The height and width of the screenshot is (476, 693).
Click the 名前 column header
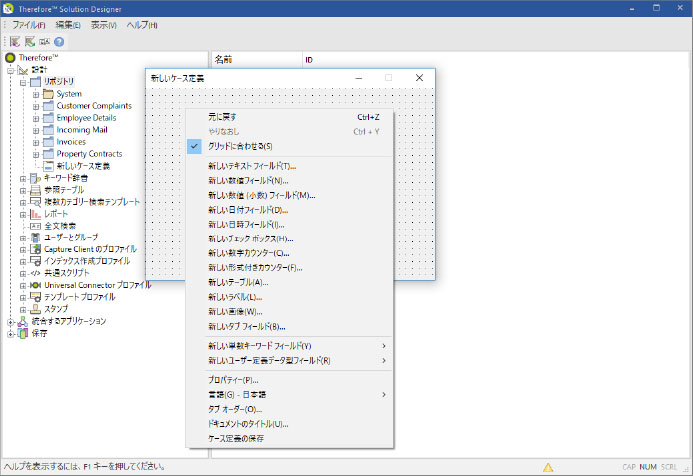tap(224, 60)
